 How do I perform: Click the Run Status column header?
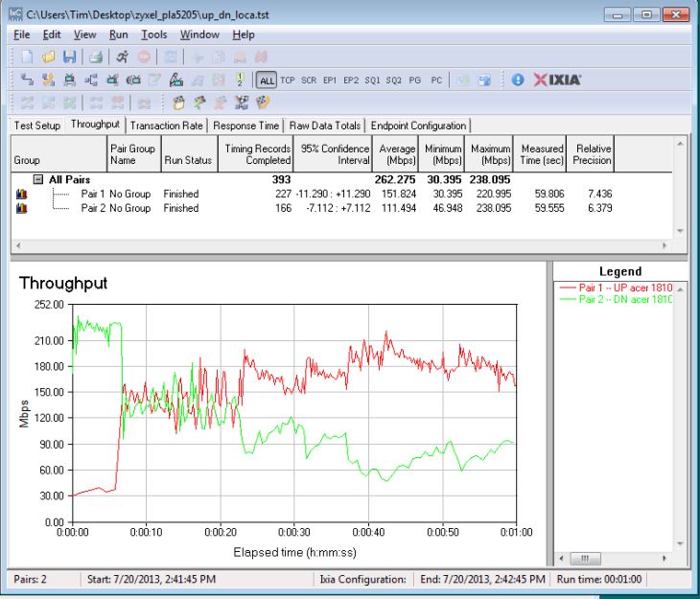189,154
